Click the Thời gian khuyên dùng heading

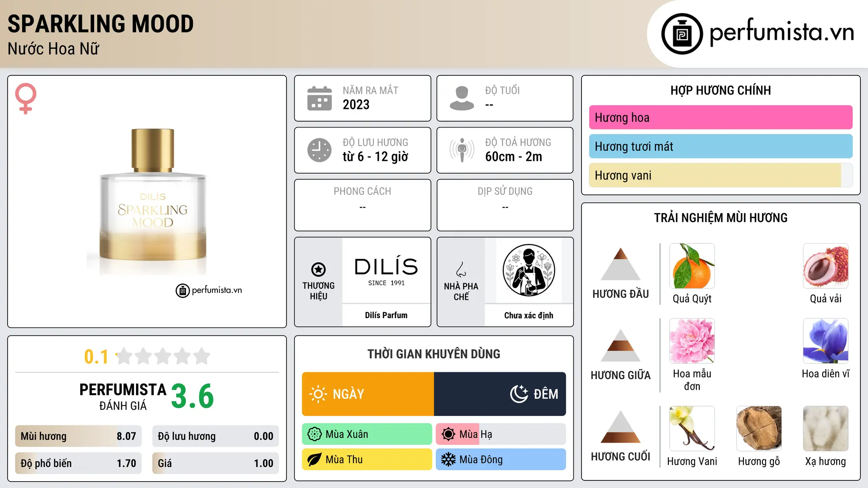[x=434, y=354]
